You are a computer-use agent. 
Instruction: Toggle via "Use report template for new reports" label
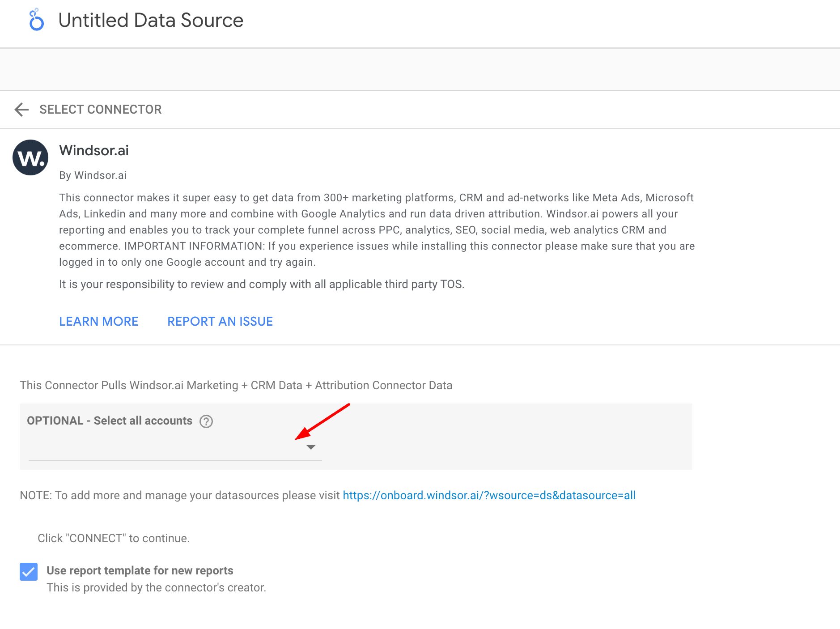click(140, 570)
